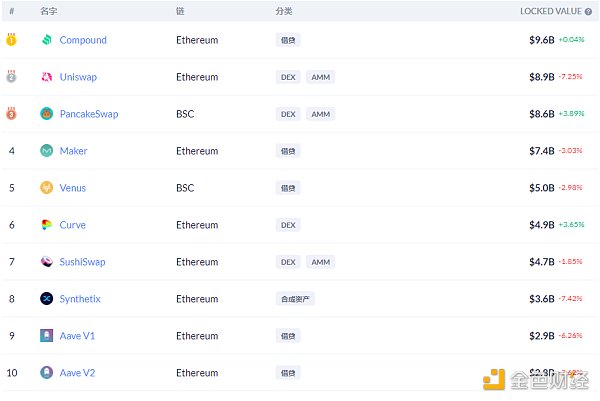Viewport: 600px width, 401px height.
Task: Click the Aave V1 logo icon
Action: click(46, 336)
